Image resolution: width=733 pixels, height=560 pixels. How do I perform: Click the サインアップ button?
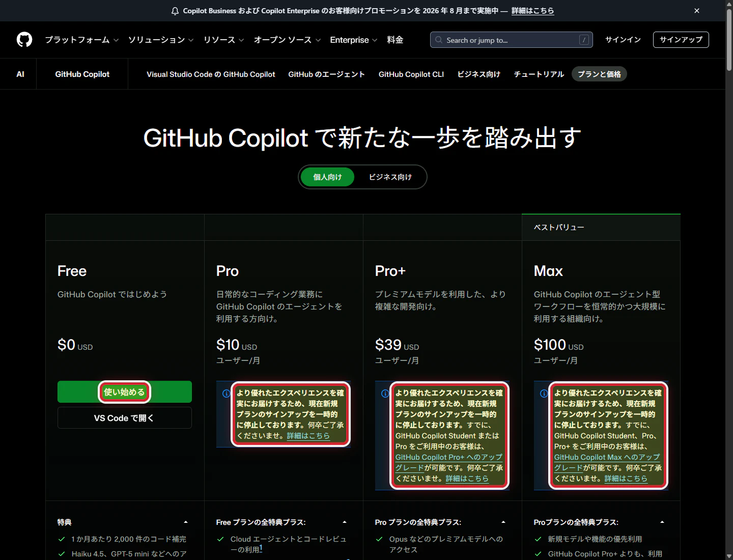[681, 40]
